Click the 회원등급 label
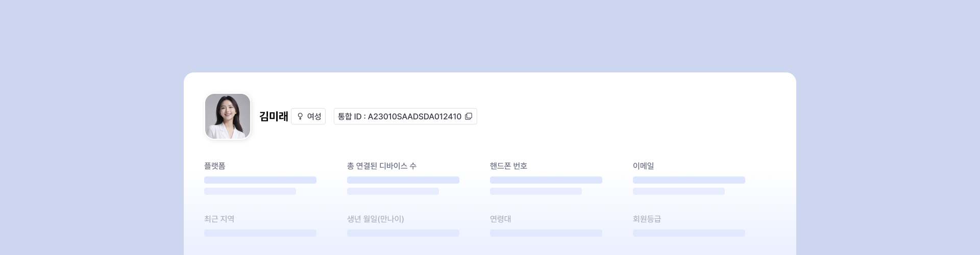Image resolution: width=980 pixels, height=255 pixels. (x=647, y=219)
